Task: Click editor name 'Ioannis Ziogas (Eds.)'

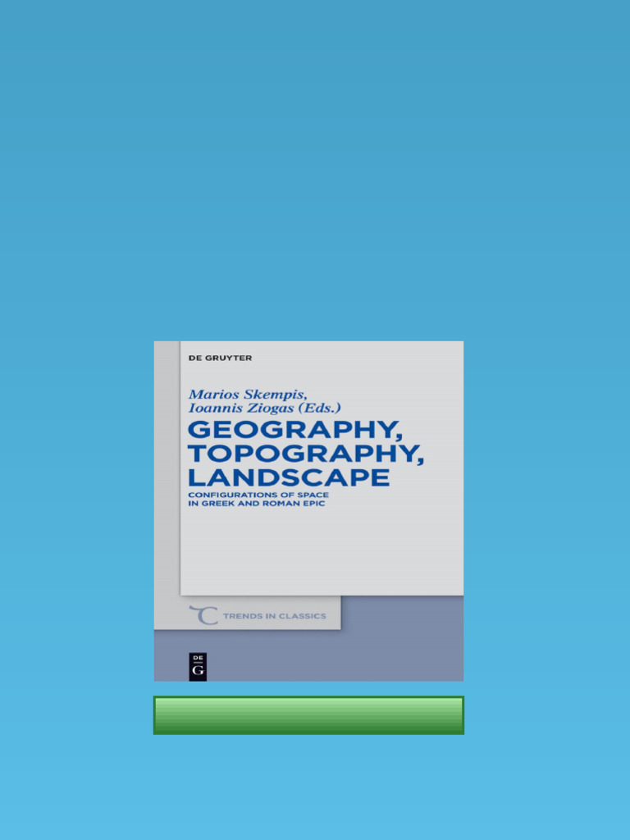Action: tap(265, 408)
